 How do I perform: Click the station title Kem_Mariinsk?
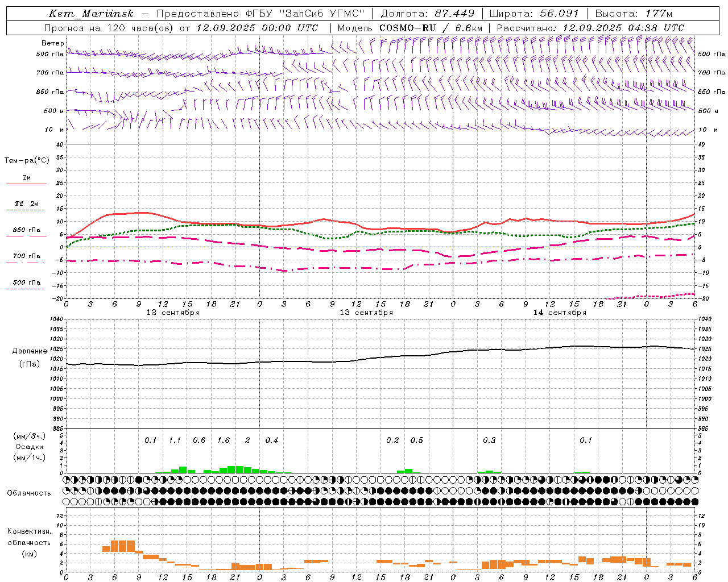click(91, 14)
